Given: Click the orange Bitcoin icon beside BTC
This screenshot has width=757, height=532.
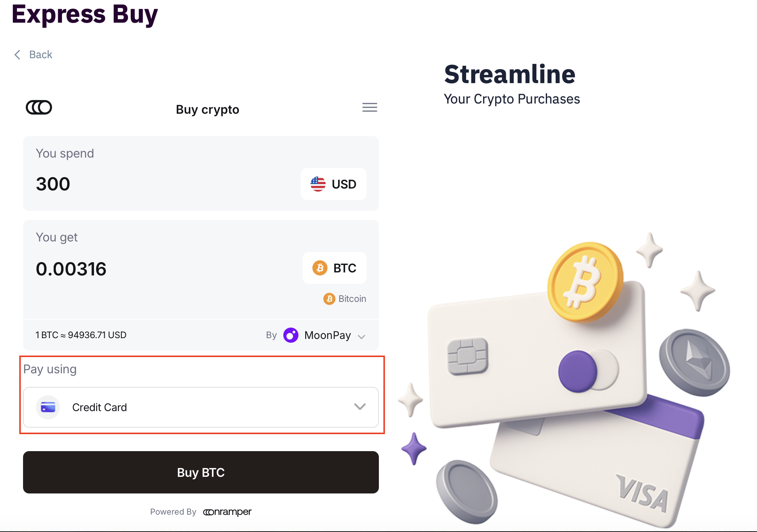Looking at the screenshot, I should point(320,268).
